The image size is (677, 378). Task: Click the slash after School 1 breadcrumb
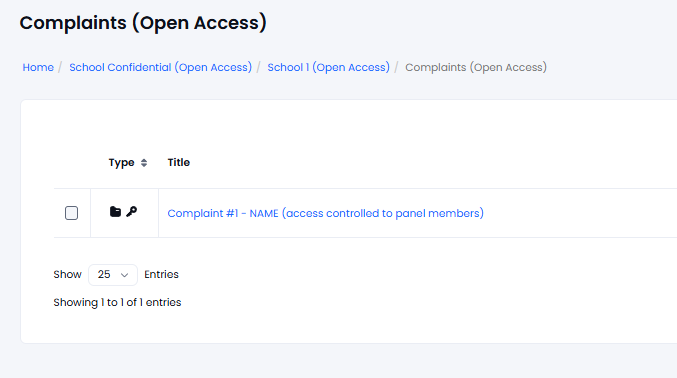coord(396,67)
